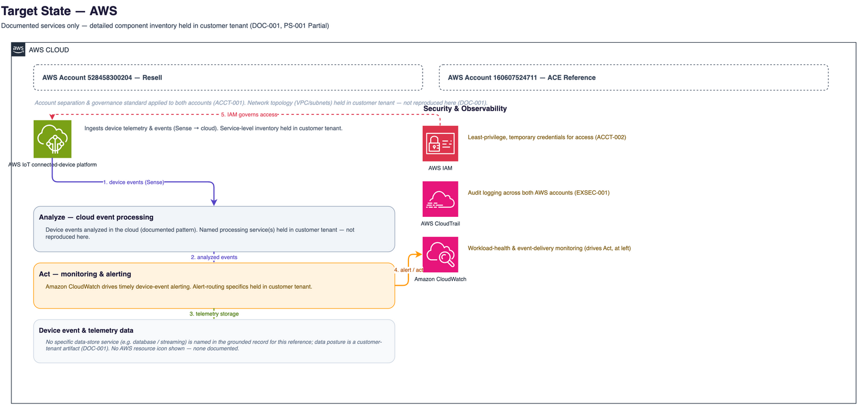Screen dimensions: 868x405
Task: Select the AWS CloudTrail icon
Action: coord(441,199)
